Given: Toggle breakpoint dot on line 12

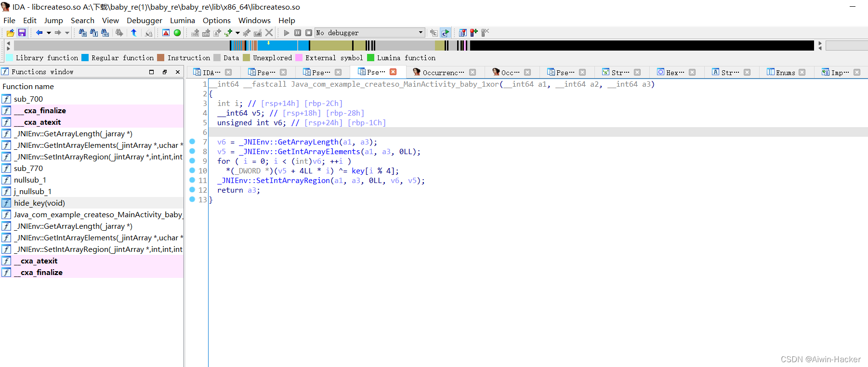Looking at the screenshot, I should pyautogui.click(x=192, y=190).
